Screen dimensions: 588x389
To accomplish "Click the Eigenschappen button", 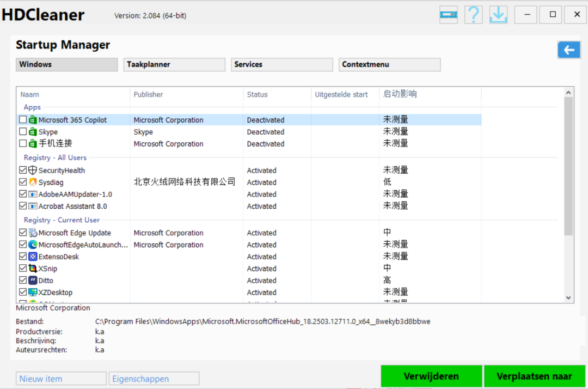I will [154, 379].
